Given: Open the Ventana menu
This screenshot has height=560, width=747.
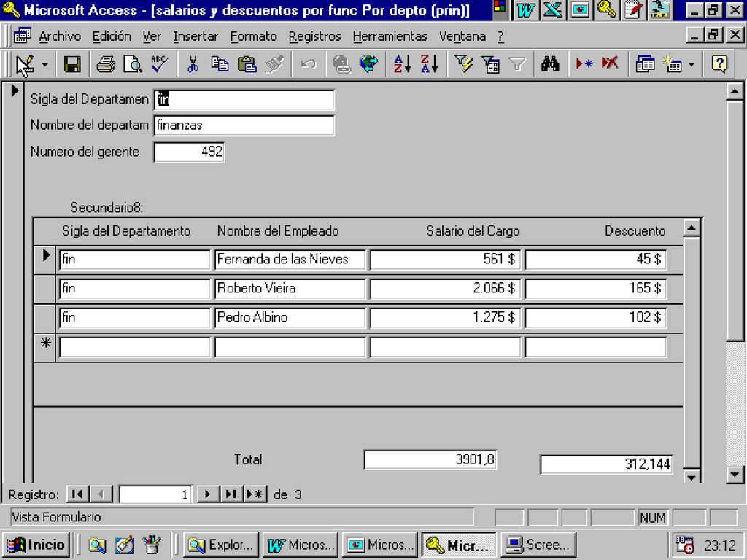Looking at the screenshot, I should (462, 36).
